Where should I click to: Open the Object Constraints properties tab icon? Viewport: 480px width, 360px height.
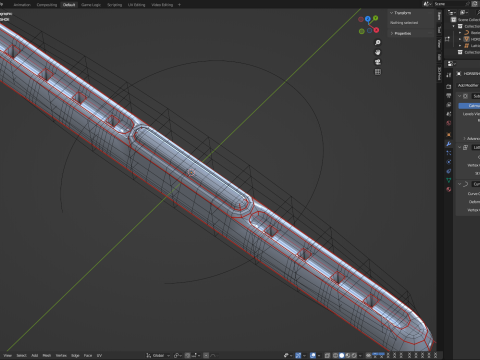tap(449, 171)
